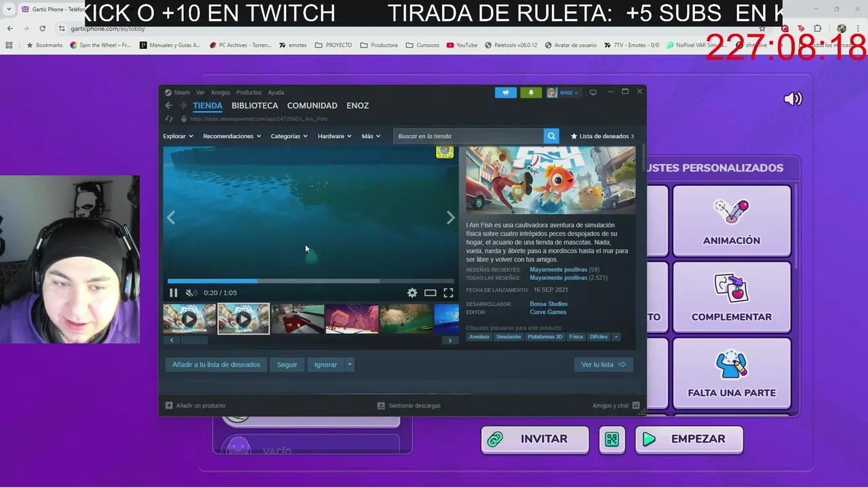Image resolution: width=868 pixels, height=488 pixels.
Task: Click the Simulación tag
Action: [x=509, y=337]
